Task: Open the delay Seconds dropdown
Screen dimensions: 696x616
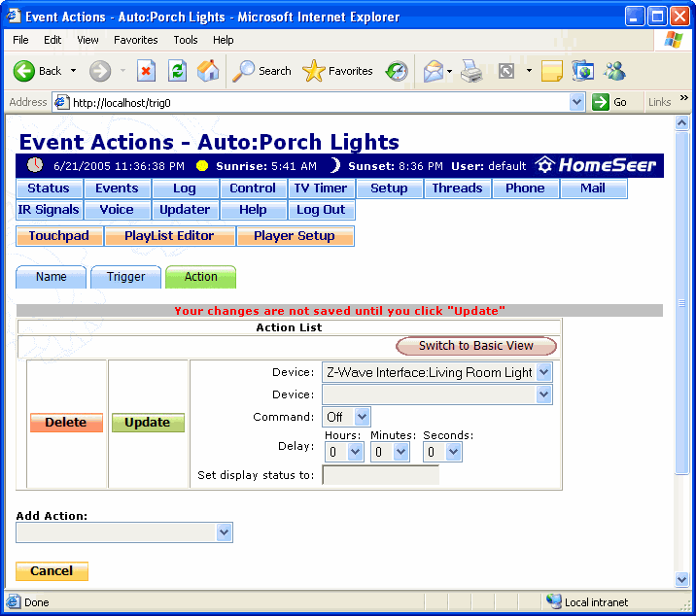Action: pyautogui.click(x=453, y=452)
